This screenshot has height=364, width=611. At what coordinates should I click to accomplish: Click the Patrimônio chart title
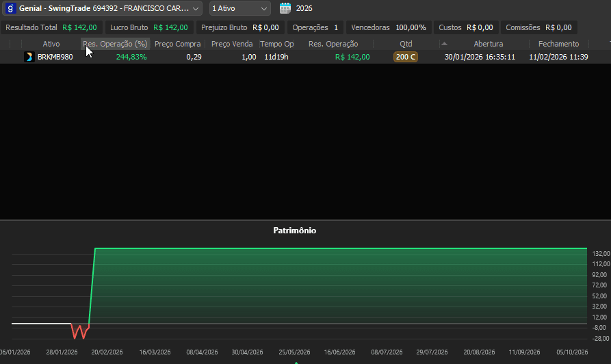tap(295, 231)
